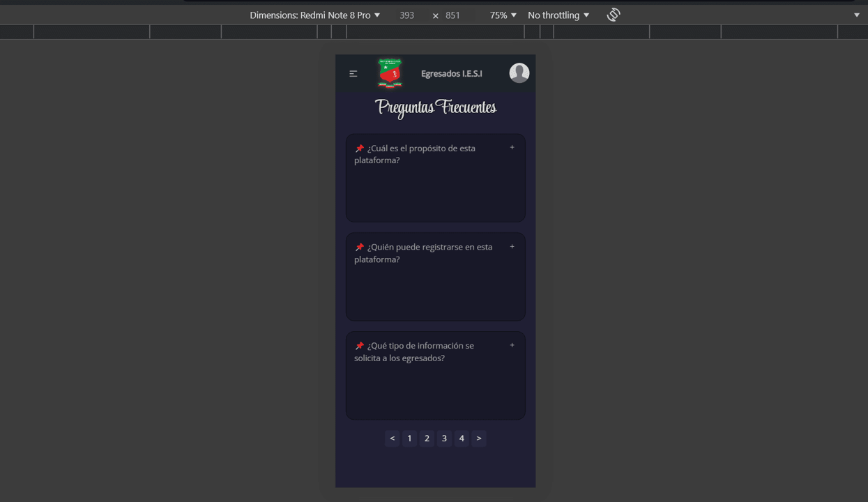868x502 pixels.
Task: Expand the '¿Quién puede registrarse' plus sign
Action: (x=512, y=246)
